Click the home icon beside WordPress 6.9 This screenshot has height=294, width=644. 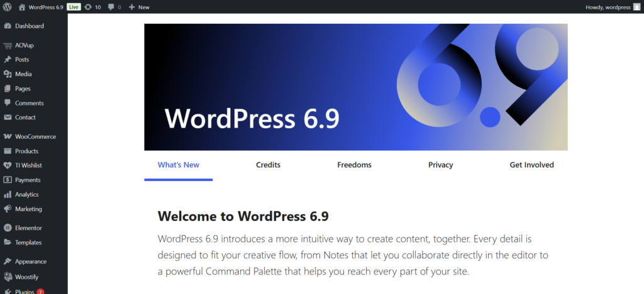pos(22,7)
